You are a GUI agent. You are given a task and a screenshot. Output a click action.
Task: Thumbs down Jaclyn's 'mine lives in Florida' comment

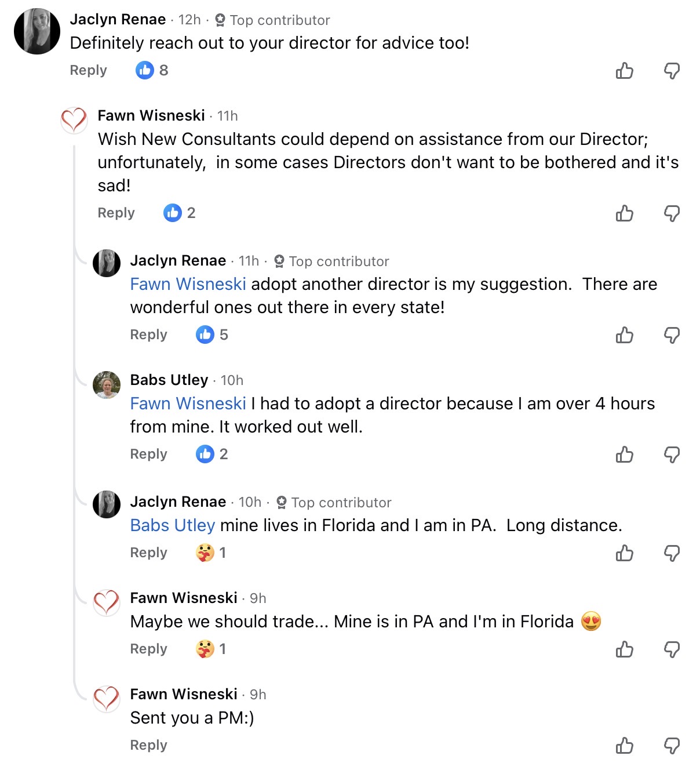click(672, 553)
